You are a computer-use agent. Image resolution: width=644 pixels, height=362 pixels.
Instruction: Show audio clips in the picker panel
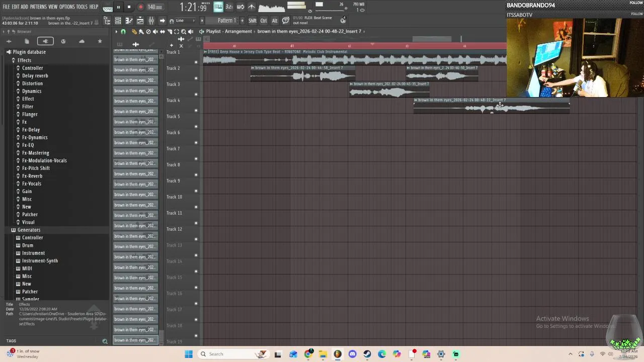[x=136, y=44]
